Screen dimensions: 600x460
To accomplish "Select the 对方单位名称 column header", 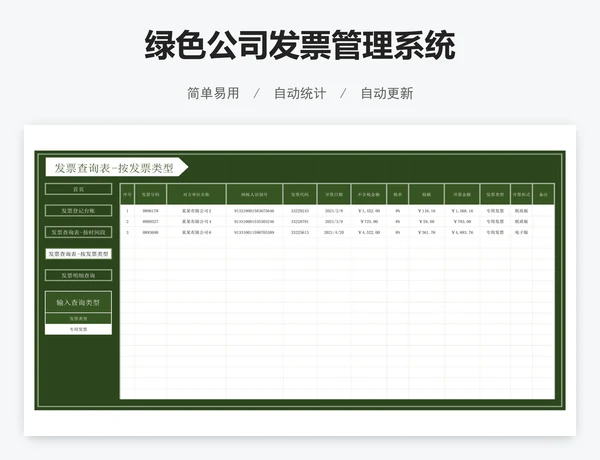I will [196, 194].
